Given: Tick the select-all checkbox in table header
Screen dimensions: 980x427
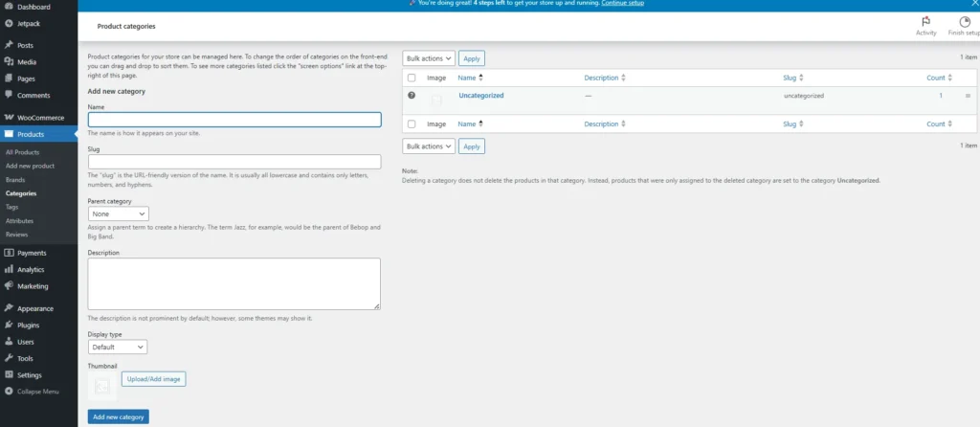Looking at the screenshot, I should click(x=412, y=79).
